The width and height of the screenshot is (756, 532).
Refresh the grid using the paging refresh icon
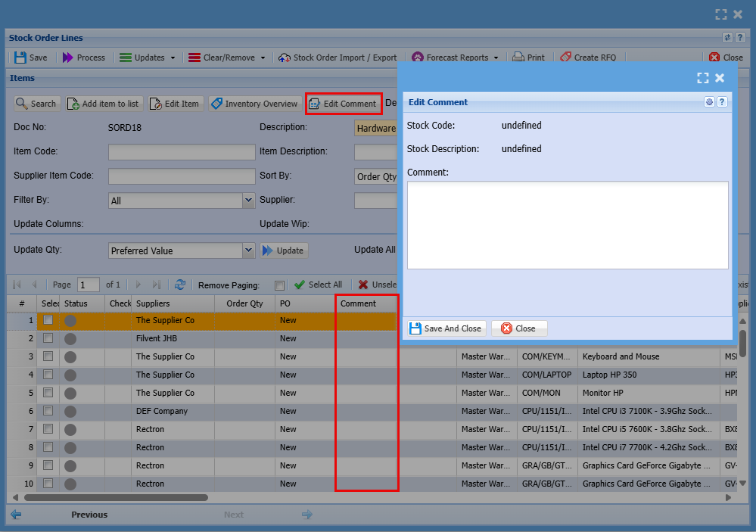click(x=180, y=285)
